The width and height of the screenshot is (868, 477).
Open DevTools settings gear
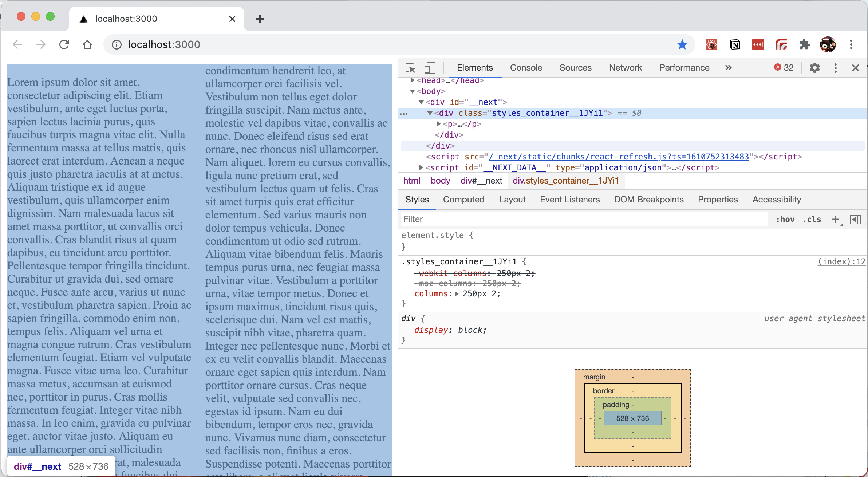pyautogui.click(x=815, y=68)
